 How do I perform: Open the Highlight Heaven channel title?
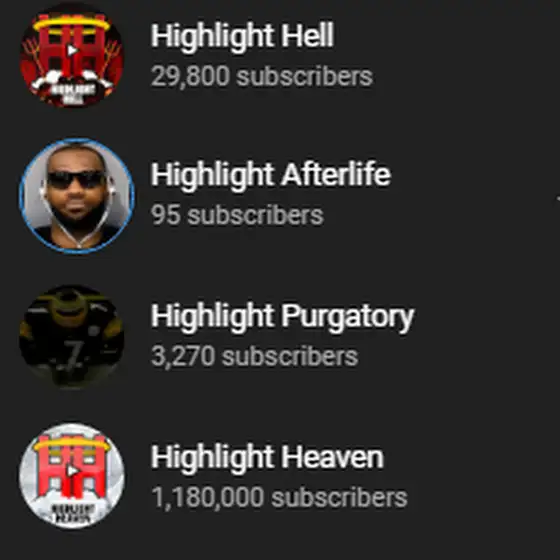[x=267, y=456]
